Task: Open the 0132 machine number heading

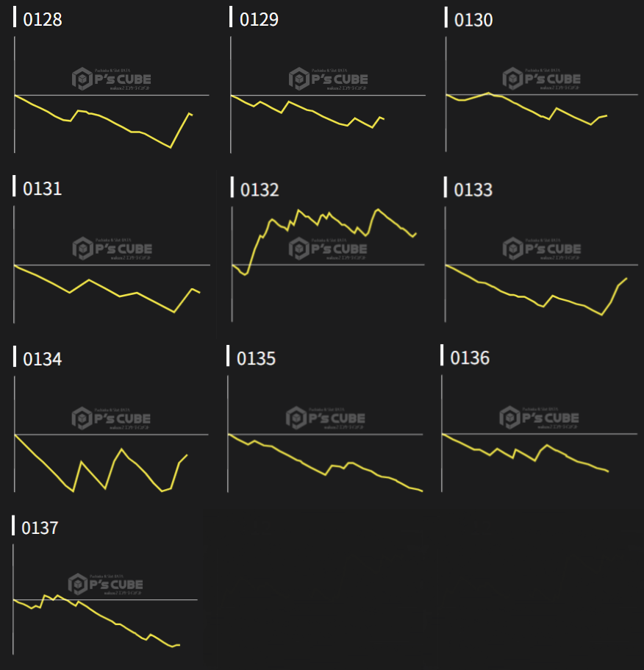Action: (260, 190)
